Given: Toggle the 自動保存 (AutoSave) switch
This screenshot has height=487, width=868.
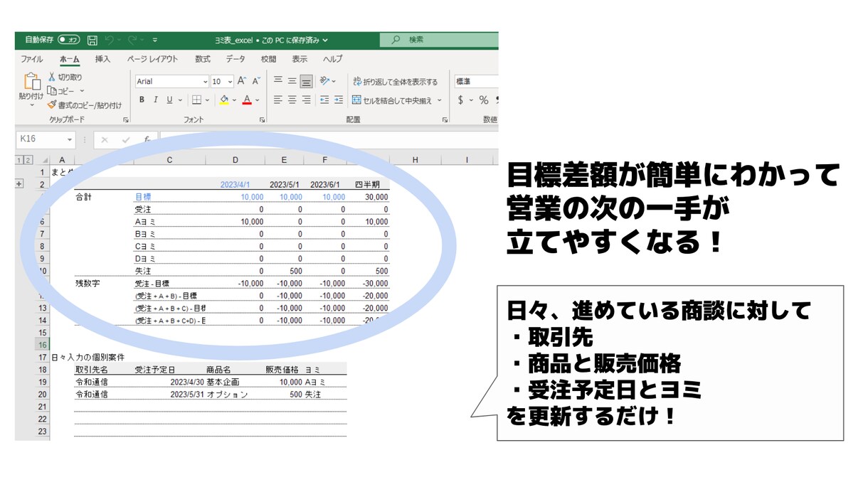Looking at the screenshot, I should 69,41.
